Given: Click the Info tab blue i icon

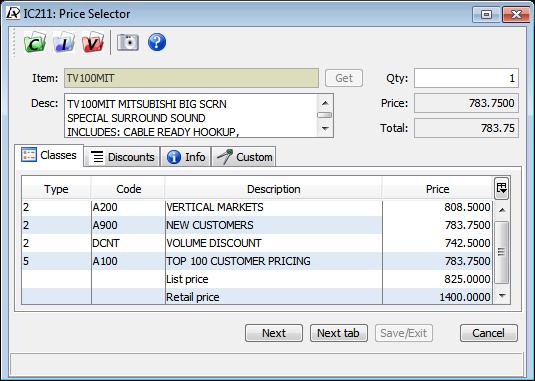Looking at the screenshot, I should [174, 157].
